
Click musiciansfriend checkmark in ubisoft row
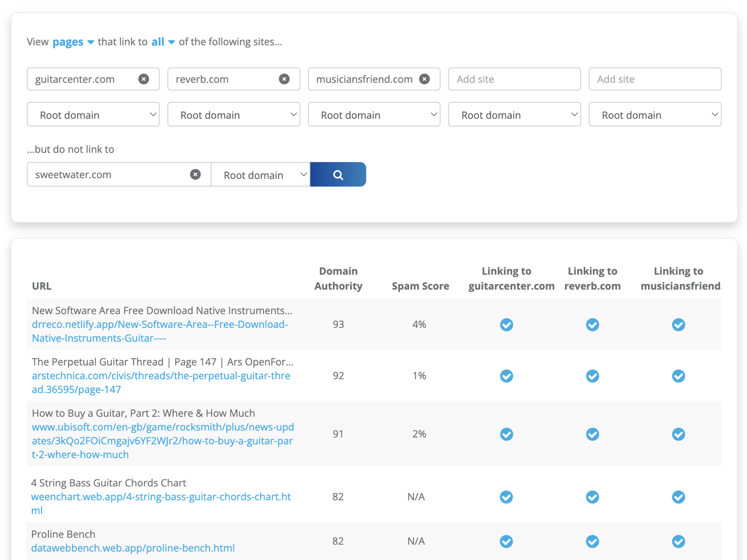click(x=679, y=434)
